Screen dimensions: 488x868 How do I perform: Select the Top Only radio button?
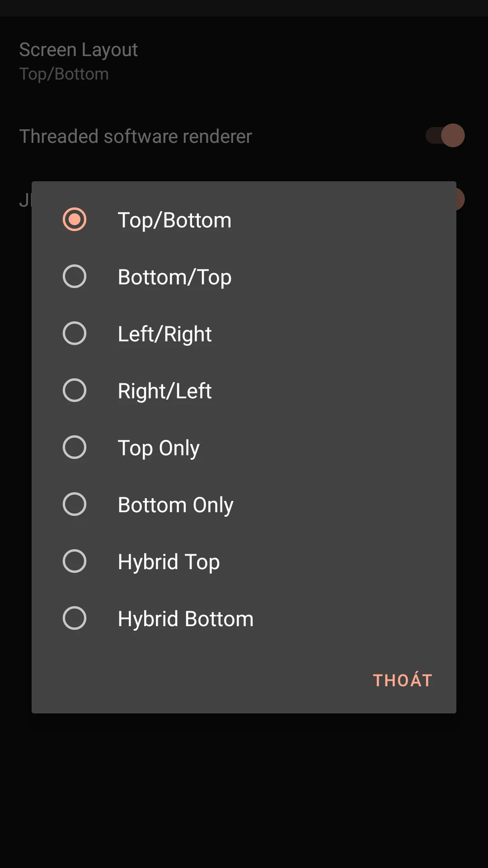pos(75,448)
